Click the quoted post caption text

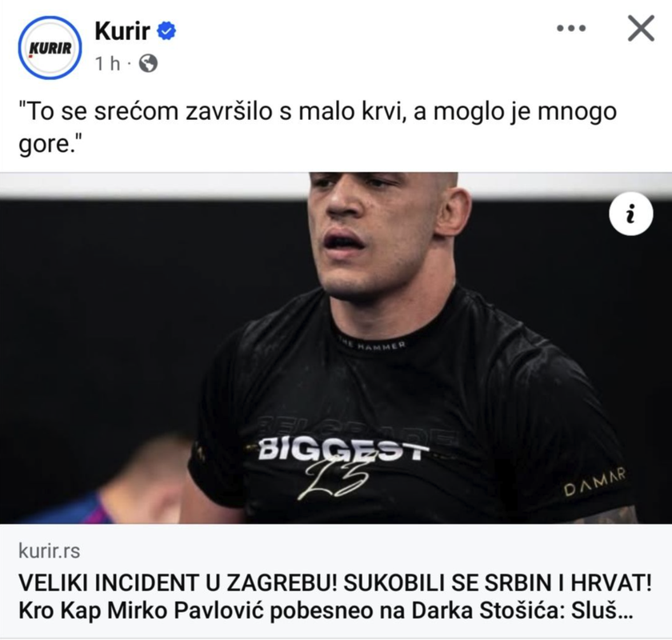pos(317,127)
